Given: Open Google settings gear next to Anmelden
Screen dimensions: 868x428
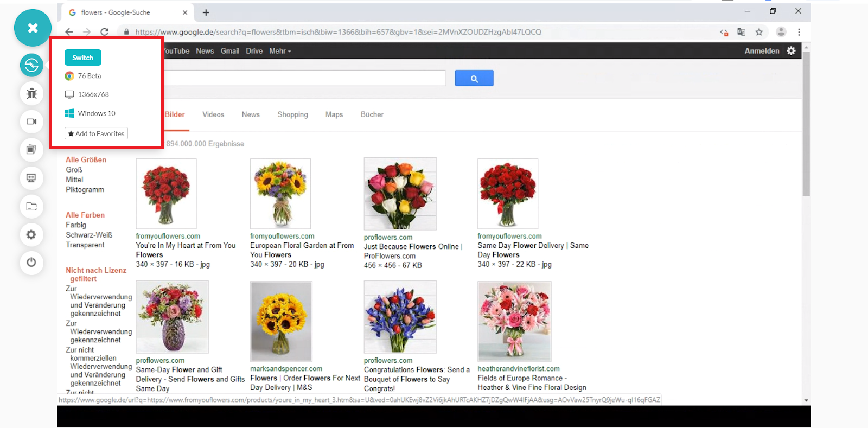Looking at the screenshot, I should 791,50.
